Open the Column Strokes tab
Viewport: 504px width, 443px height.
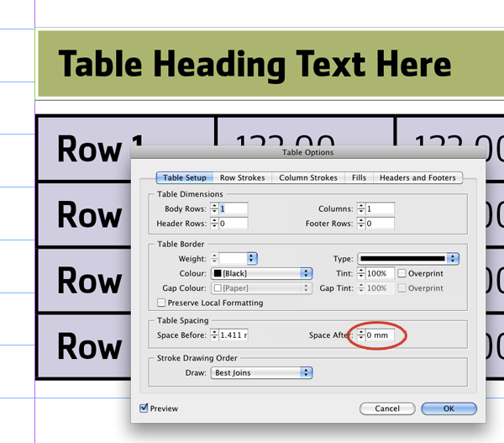[308, 177]
